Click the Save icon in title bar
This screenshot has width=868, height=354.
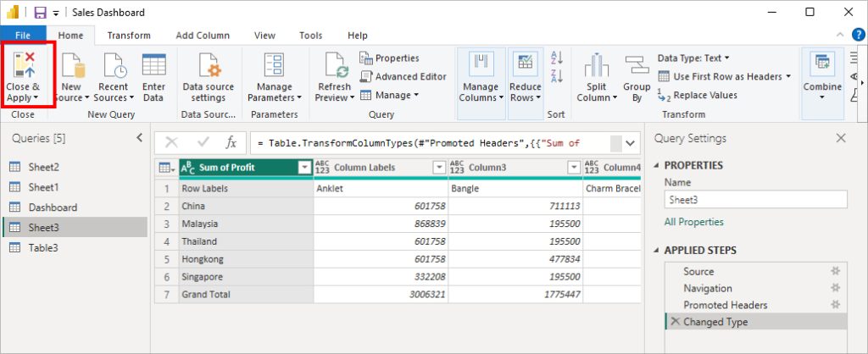click(41, 12)
